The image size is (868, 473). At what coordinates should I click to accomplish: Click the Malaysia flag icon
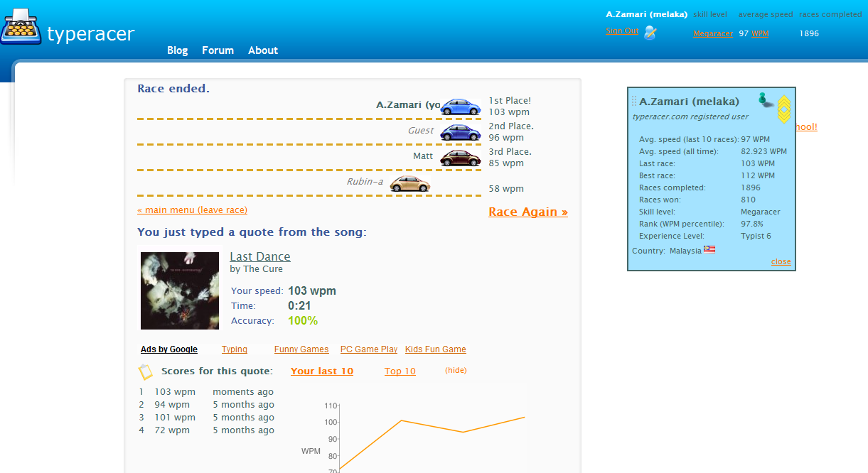(709, 249)
